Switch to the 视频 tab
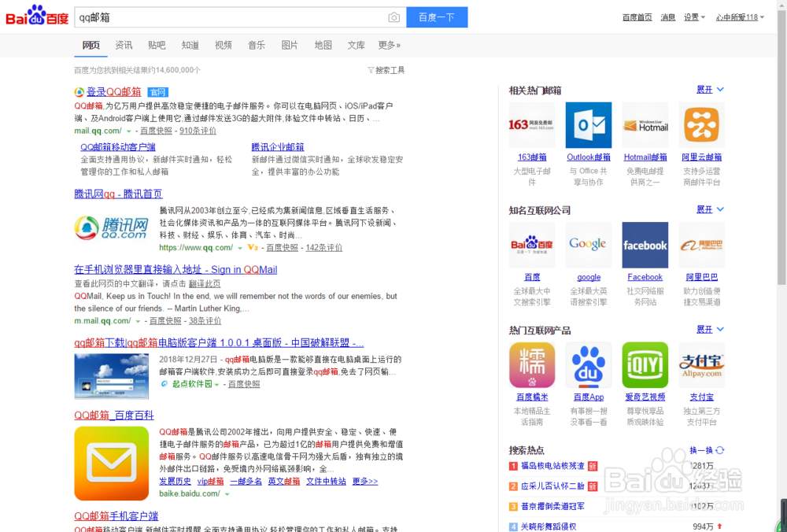The height and width of the screenshot is (532, 787). 224,45
